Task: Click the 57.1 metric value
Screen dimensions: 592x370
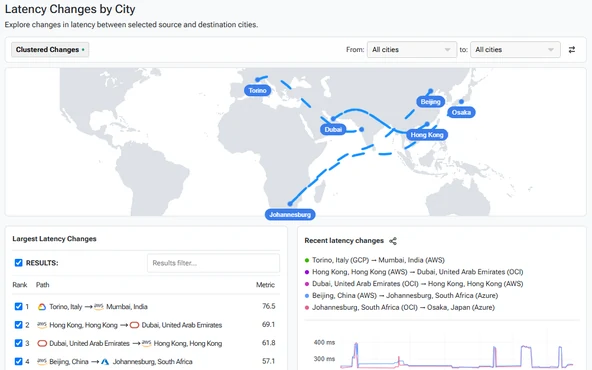Action: pyautogui.click(x=268, y=361)
